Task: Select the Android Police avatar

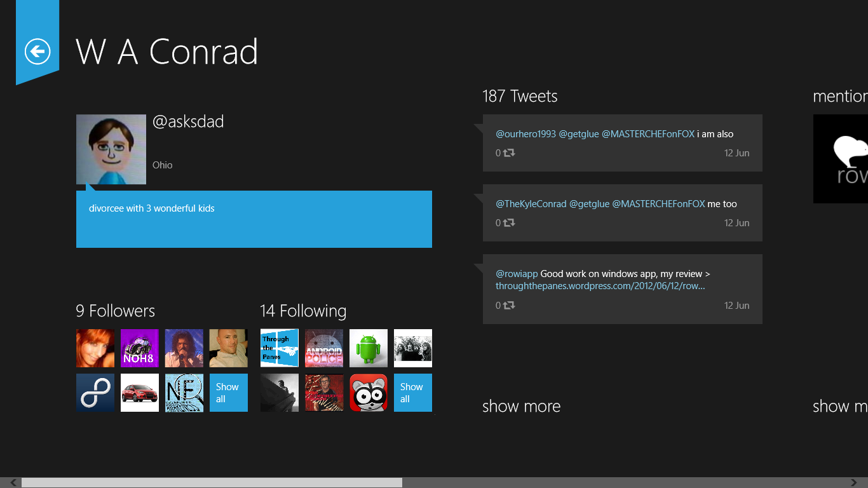Action: click(x=324, y=348)
